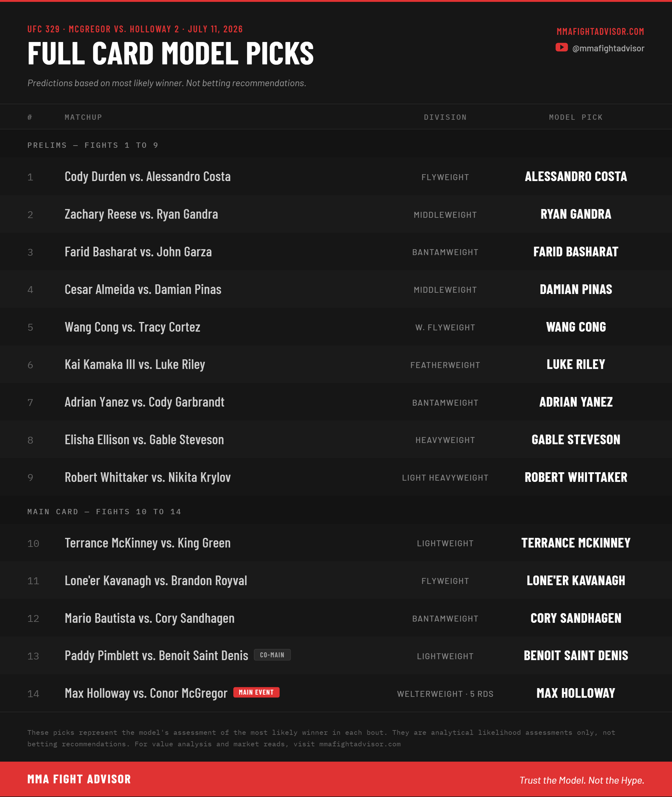Click Terrance McKinney vs. King Green matchup
Screen dimensions: 672x797
pyautogui.click(x=147, y=543)
